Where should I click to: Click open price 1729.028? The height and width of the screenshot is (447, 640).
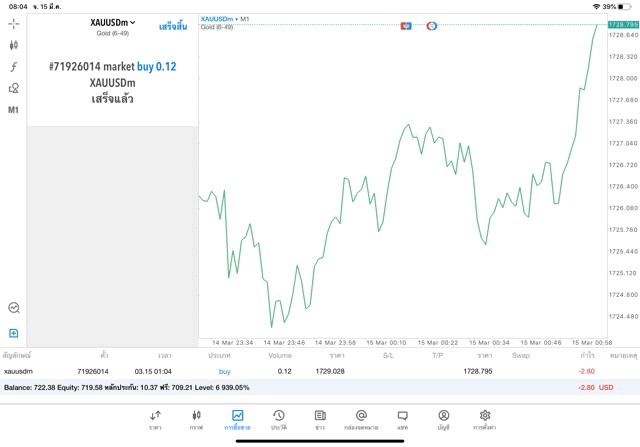tap(330, 371)
